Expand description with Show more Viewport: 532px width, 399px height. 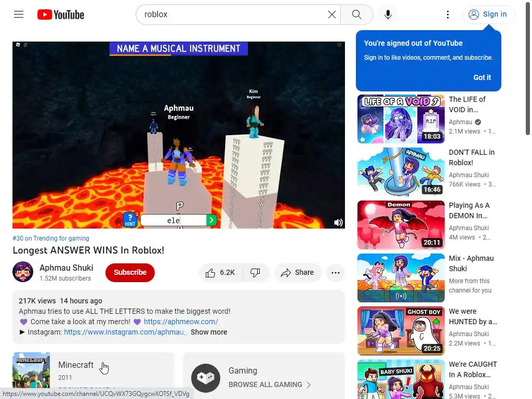209,332
